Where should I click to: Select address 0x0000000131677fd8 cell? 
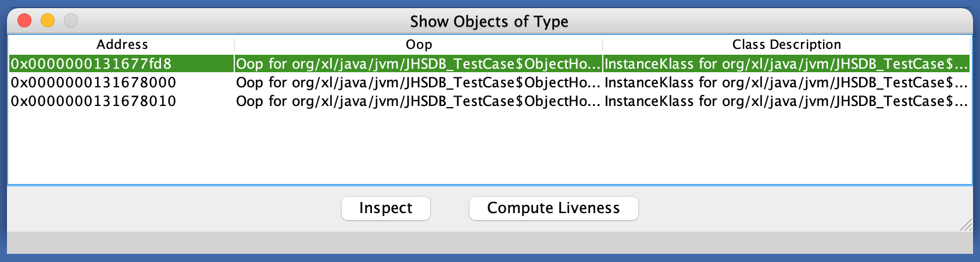point(92,63)
